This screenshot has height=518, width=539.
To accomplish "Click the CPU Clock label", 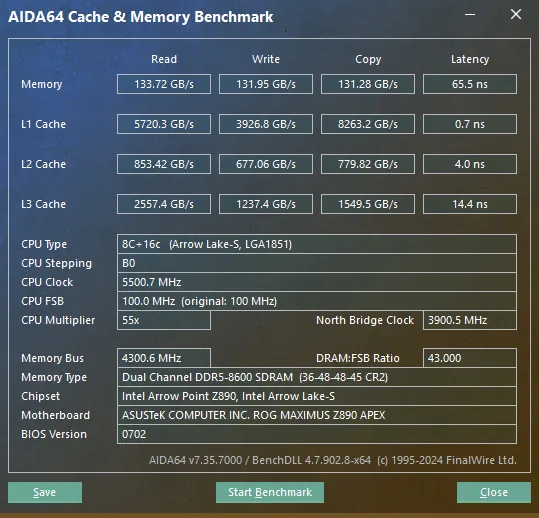I will click(x=47, y=282).
